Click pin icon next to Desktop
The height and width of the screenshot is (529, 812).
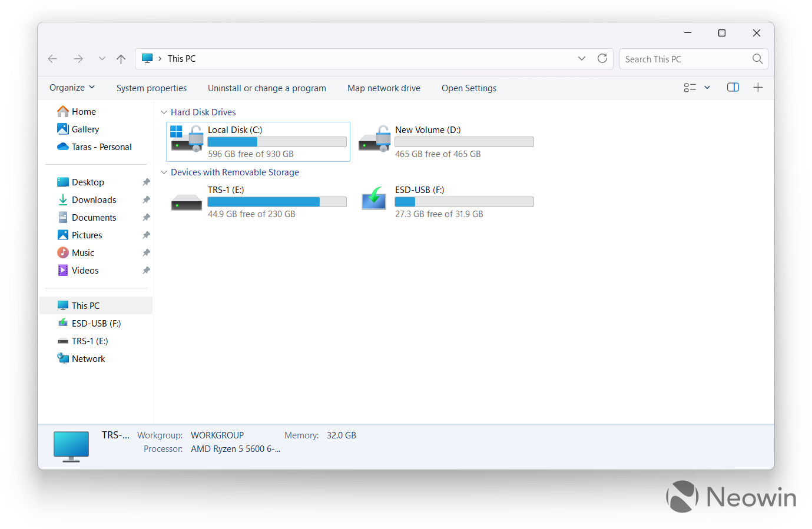pyautogui.click(x=146, y=182)
